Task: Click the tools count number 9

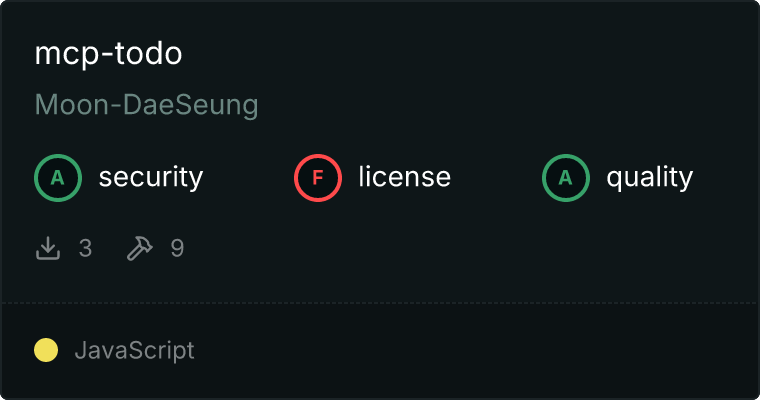Action: tap(177, 248)
